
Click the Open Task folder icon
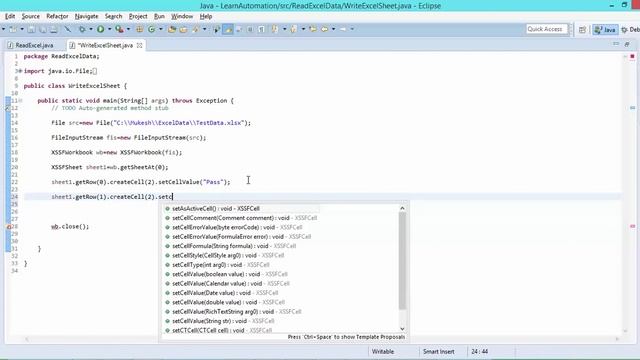click(x=183, y=29)
